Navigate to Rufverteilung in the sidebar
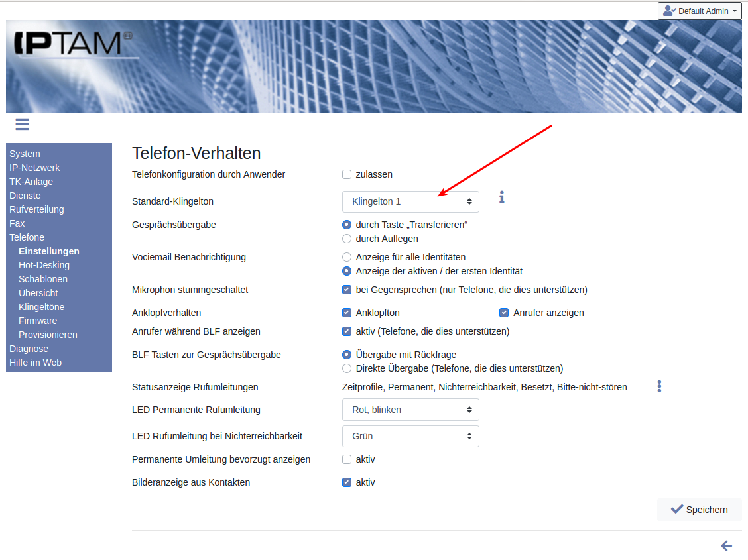This screenshot has height=560, width=748. 36,209
